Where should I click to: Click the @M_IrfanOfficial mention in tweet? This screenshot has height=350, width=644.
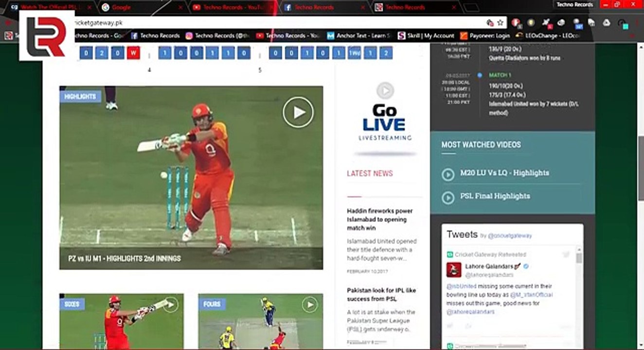coord(531,295)
